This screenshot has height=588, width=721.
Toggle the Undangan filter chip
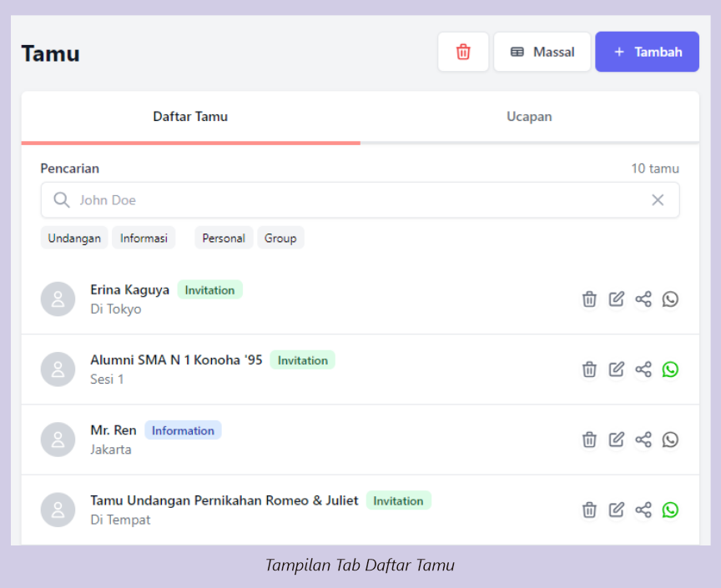74,238
